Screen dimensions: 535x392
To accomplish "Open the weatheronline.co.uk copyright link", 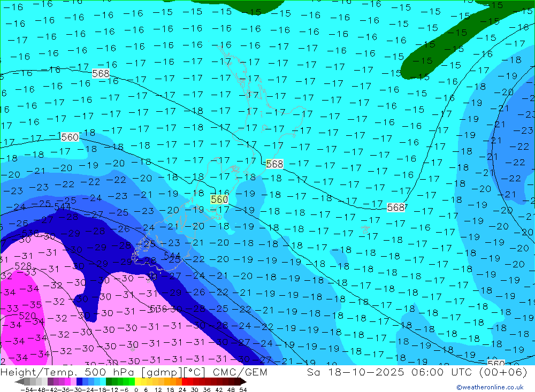I will [490, 387].
